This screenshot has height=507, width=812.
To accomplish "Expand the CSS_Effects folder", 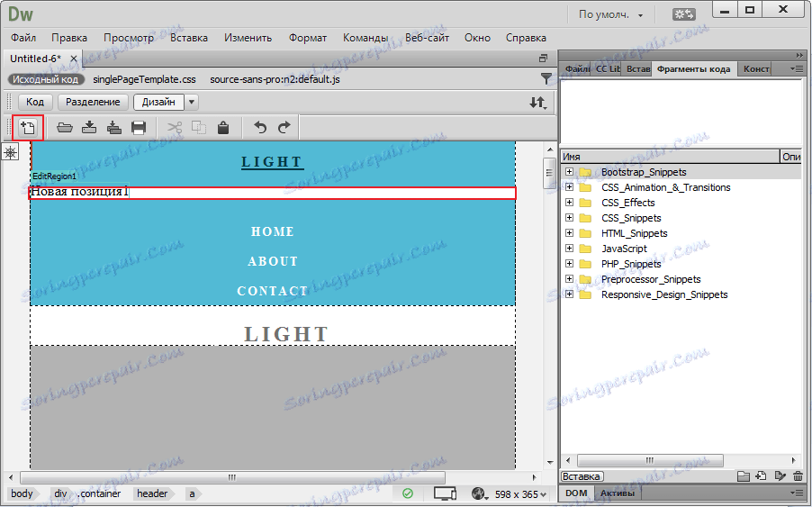I will (569, 202).
